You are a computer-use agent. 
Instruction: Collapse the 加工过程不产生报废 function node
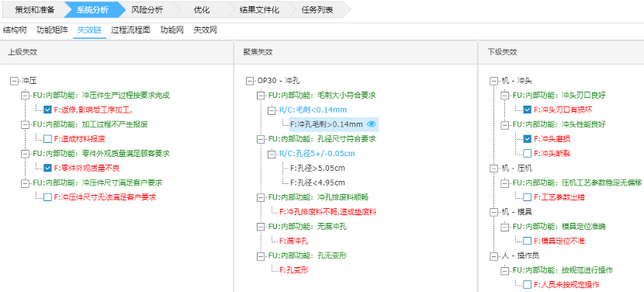pos(26,124)
